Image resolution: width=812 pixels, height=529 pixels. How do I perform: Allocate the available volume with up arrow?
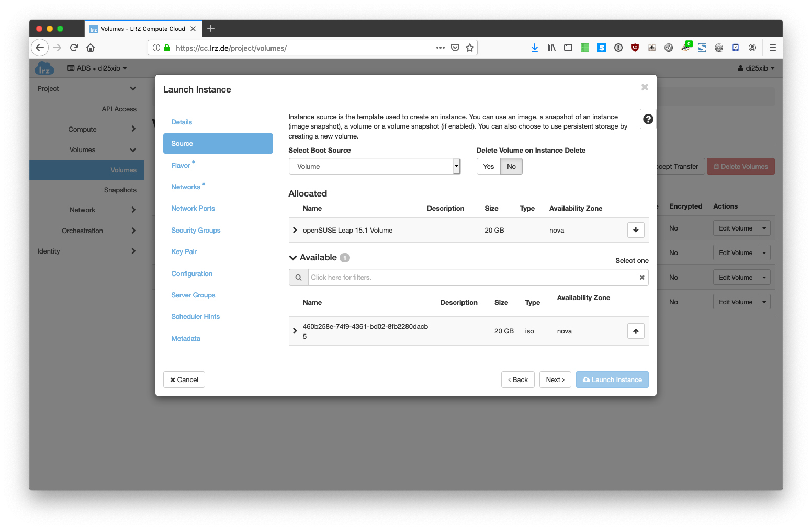click(x=636, y=331)
